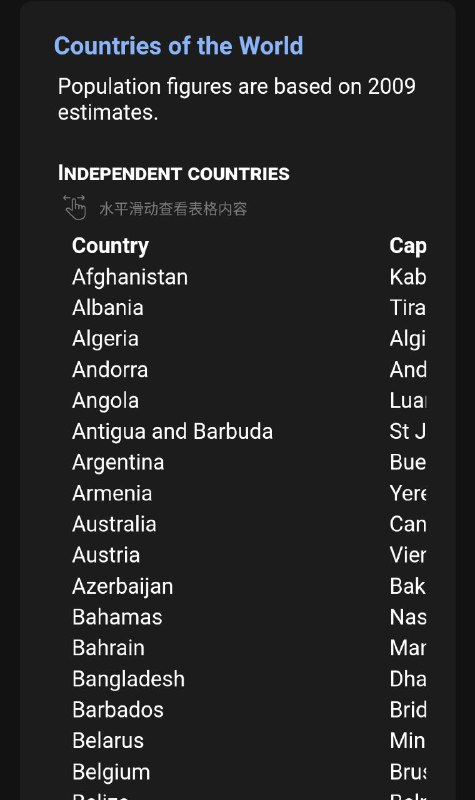Click the Albania country entry
The image size is (475, 800).
click(x=108, y=308)
